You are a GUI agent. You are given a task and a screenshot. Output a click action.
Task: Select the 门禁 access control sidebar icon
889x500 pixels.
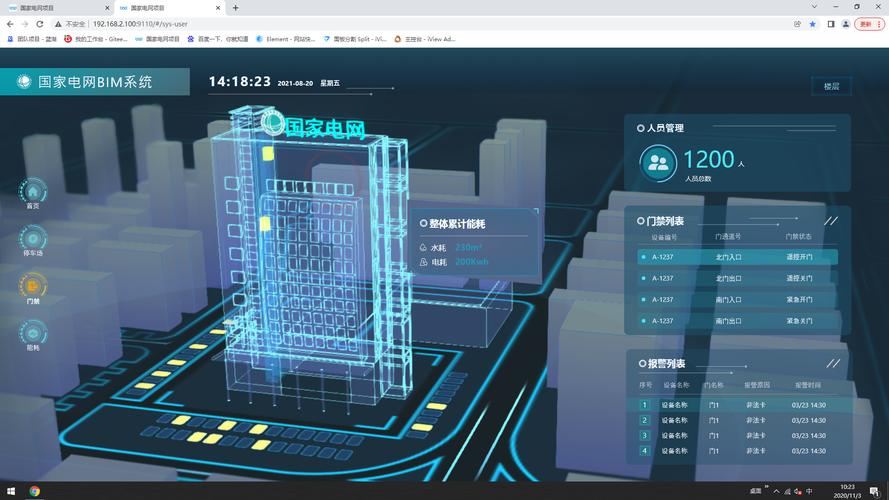click(x=33, y=286)
